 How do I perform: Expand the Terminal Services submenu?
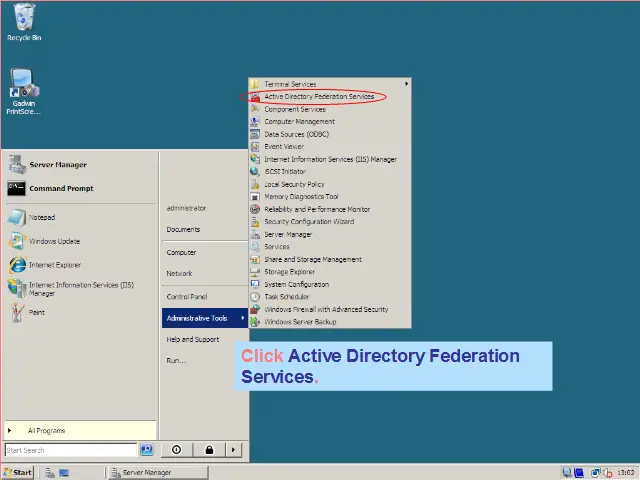(x=330, y=84)
